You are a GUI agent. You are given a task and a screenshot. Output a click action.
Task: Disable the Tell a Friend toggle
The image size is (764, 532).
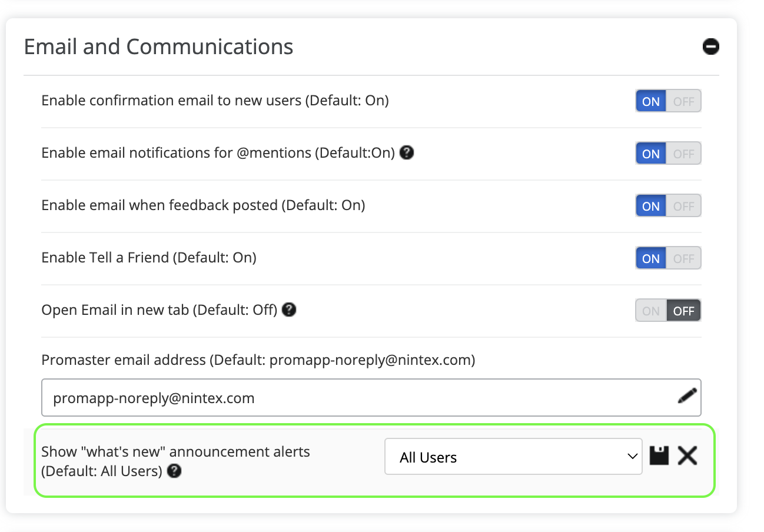coord(683,258)
